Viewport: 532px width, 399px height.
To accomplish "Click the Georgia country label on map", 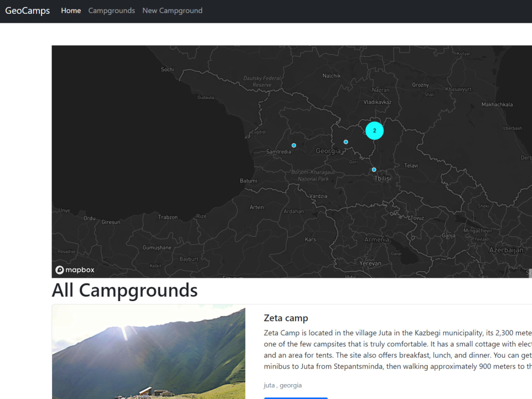I will pos(328,151).
